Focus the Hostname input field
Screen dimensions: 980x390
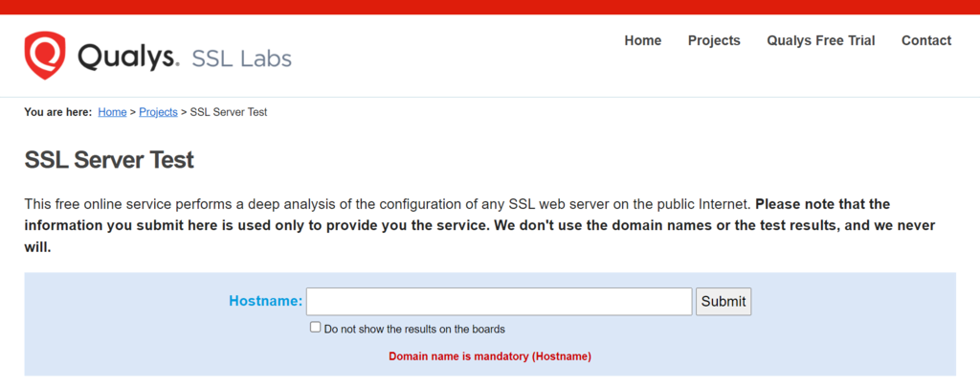click(x=499, y=301)
